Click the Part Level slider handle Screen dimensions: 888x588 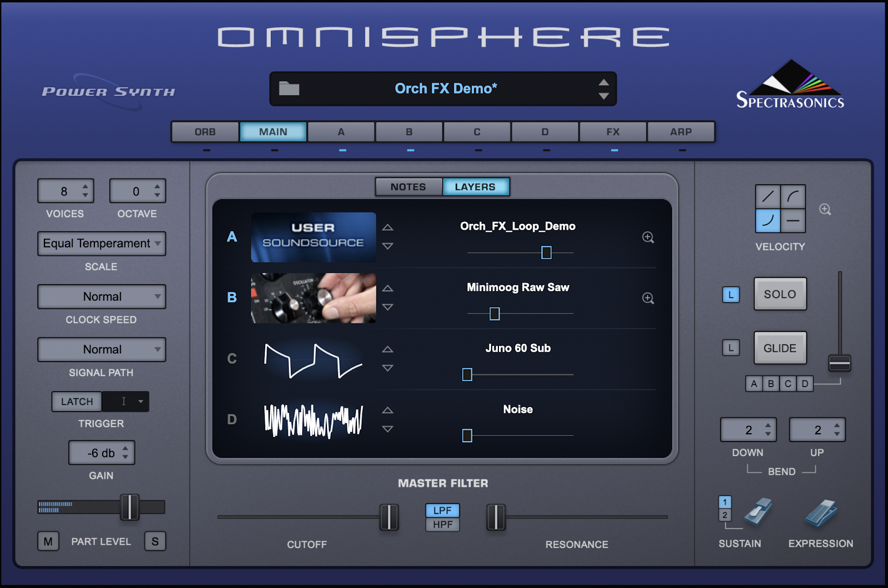click(130, 507)
